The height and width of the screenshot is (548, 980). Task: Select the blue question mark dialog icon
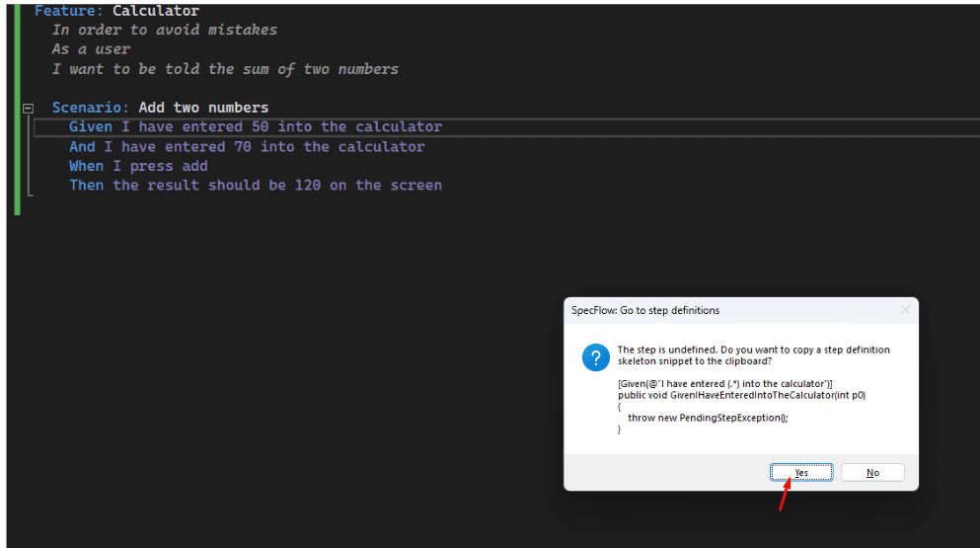596,357
